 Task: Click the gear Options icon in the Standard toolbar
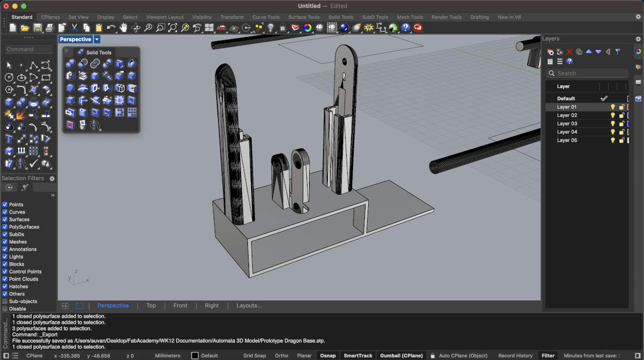click(369, 27)
